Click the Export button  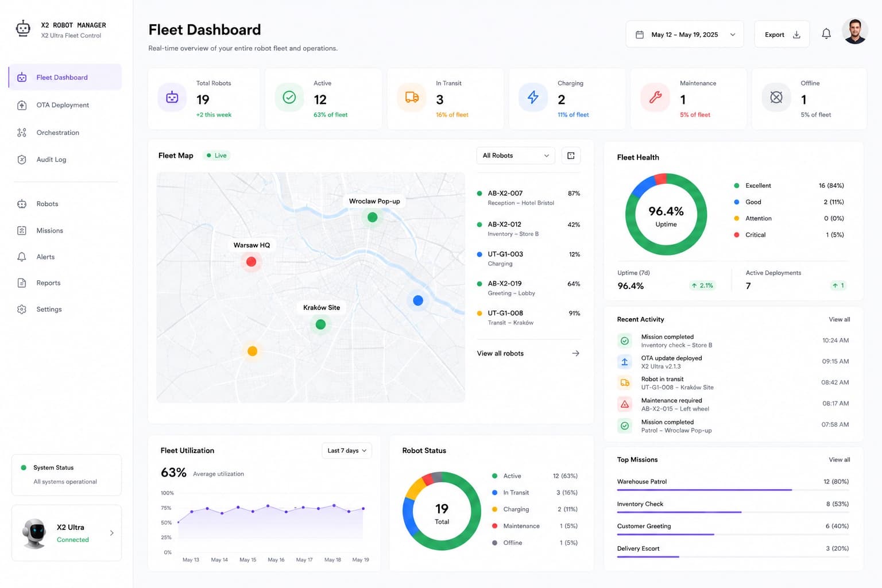pos(782,34)
